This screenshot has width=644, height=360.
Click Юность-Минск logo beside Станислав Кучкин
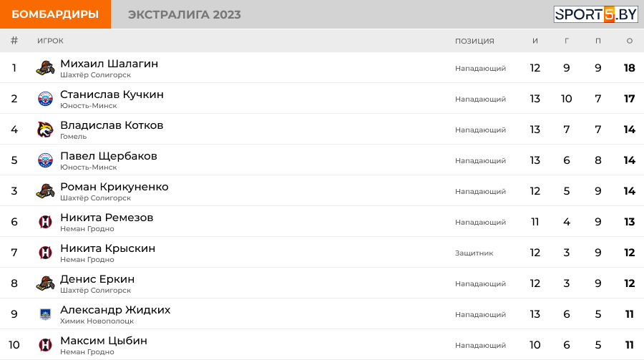(x=45, y=99)
